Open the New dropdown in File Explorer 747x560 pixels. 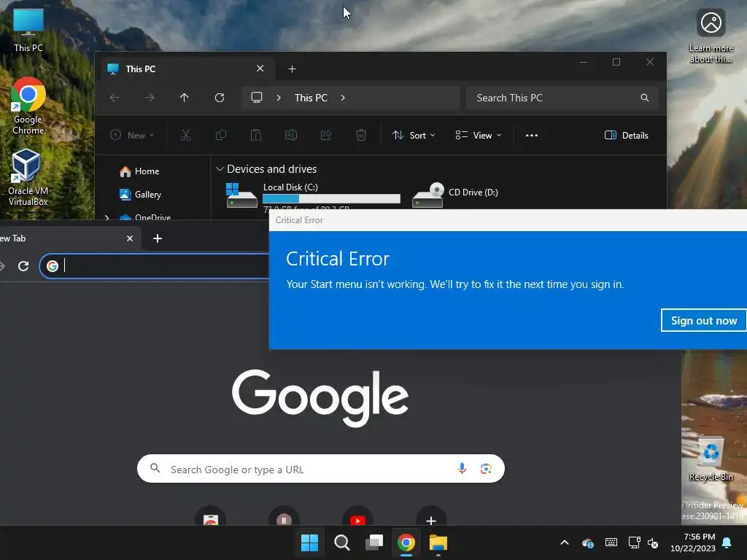point(132,135)
